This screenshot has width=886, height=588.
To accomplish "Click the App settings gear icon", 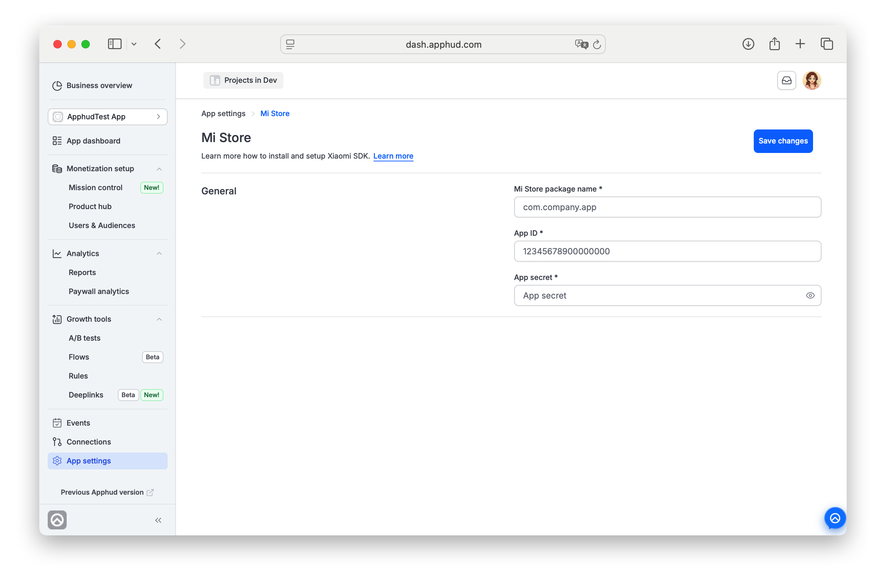I will point(57,461).
